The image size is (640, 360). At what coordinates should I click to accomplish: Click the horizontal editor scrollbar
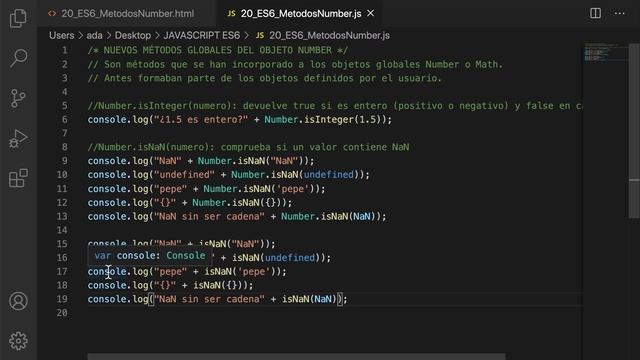[x=296, y=357]
